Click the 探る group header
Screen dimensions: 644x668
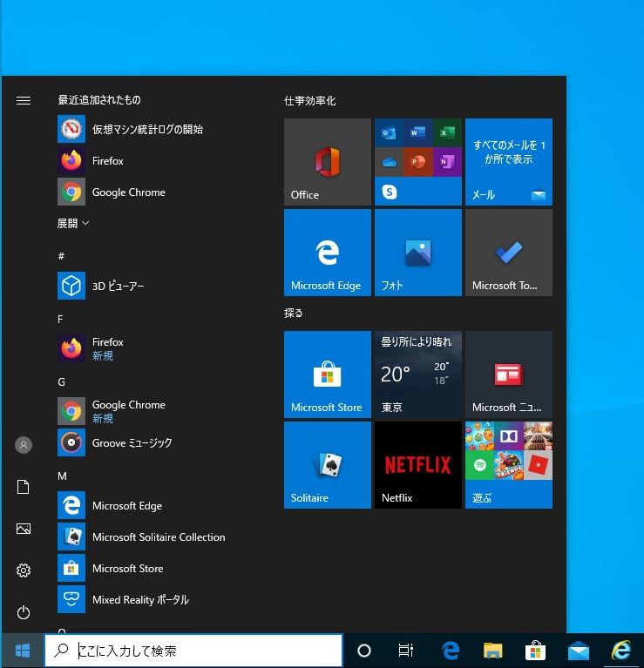(x=293, y=314)
